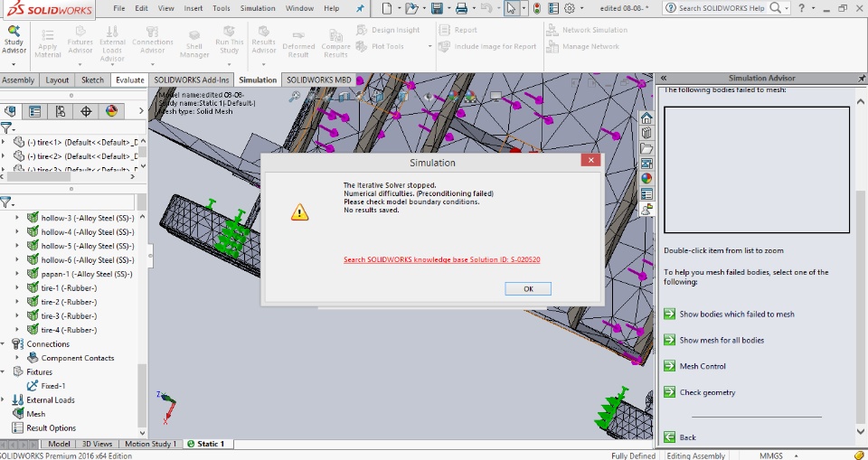Click the Search SOLIDWORKS Help field
Image resolution: width=868 pixels, height=460 pixels.
[x=722, y=8]
